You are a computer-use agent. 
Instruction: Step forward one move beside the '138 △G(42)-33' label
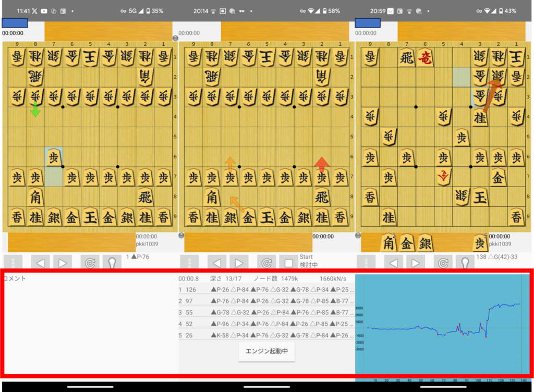pyautogui.click(x=415, y=263)
